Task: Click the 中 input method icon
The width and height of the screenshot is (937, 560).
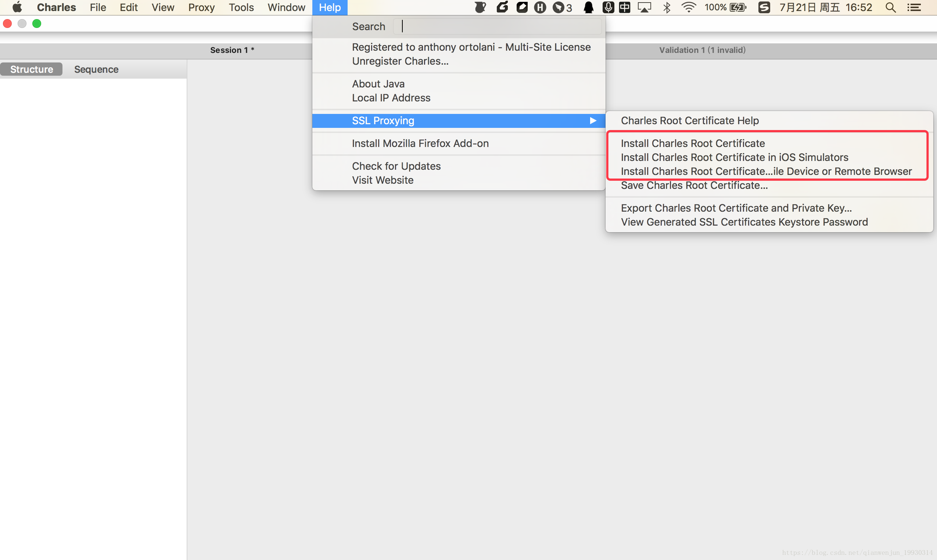Action: tap(625, 7)
